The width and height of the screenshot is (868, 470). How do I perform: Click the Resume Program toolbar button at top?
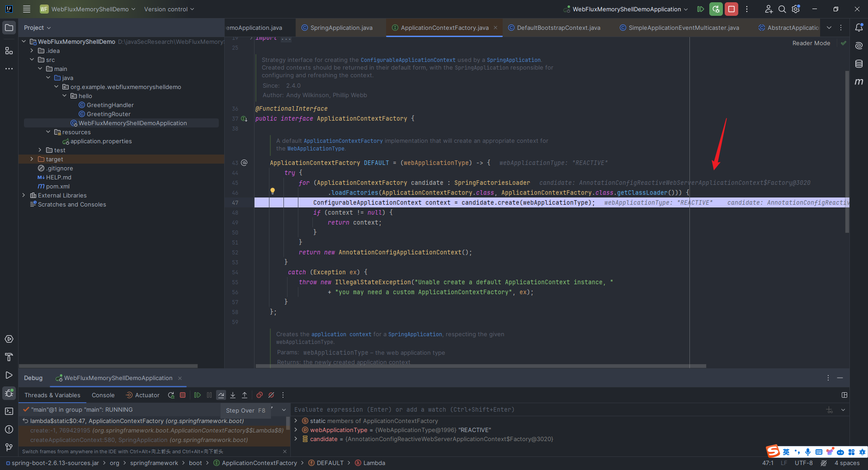(701, 9)
